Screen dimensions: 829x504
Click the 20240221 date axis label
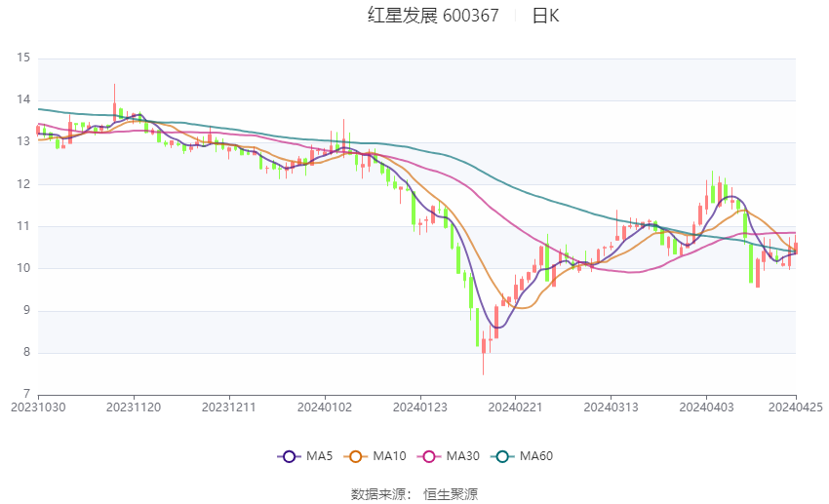[x=516, y=407]
